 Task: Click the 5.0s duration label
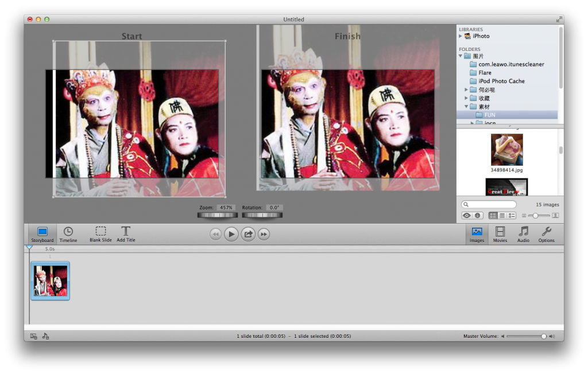pos(50,249)
